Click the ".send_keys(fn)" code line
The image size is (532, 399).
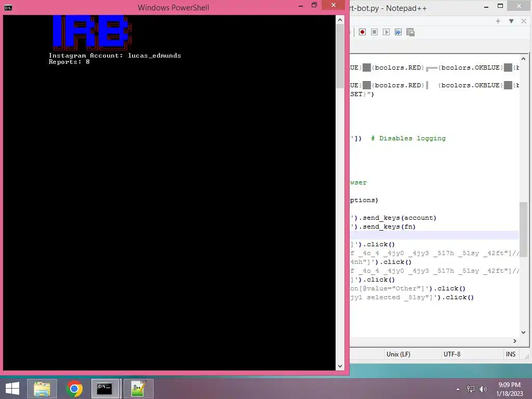click(x=383, y=227)
